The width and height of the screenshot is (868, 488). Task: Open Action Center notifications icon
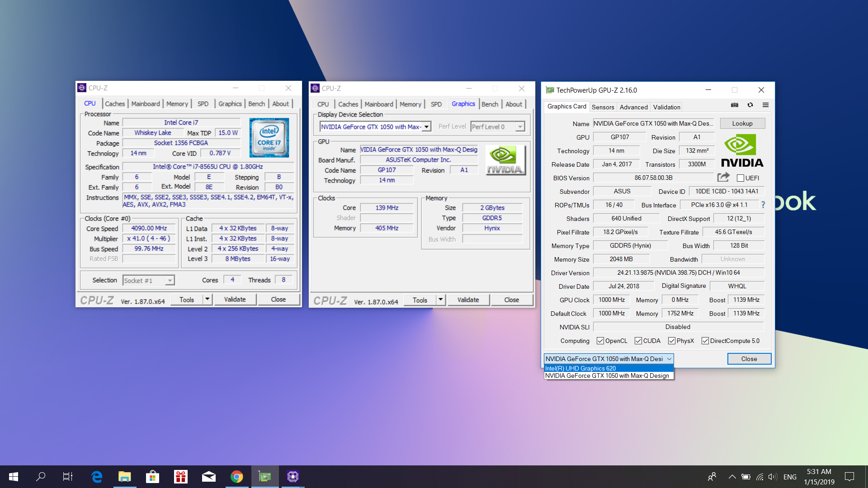point(849,477)
